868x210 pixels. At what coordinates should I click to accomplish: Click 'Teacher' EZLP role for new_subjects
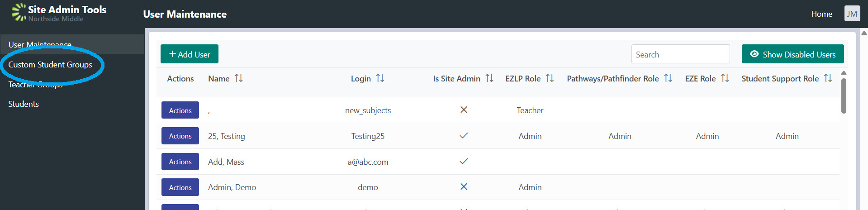coord(530,110)
